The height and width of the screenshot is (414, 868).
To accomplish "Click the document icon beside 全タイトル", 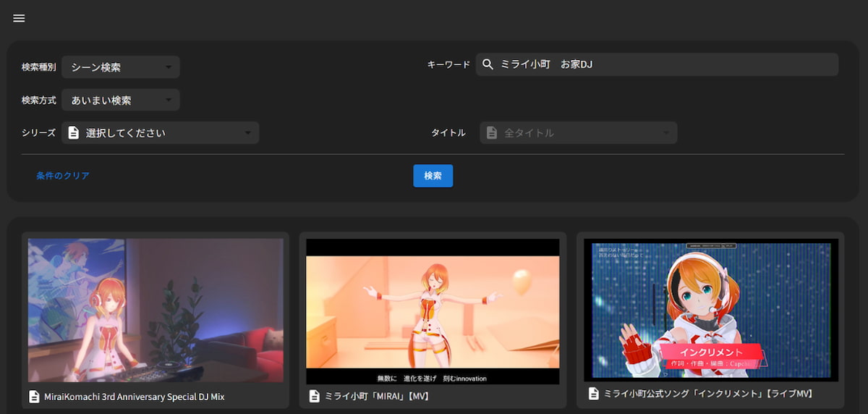I will tap(492, 132).
